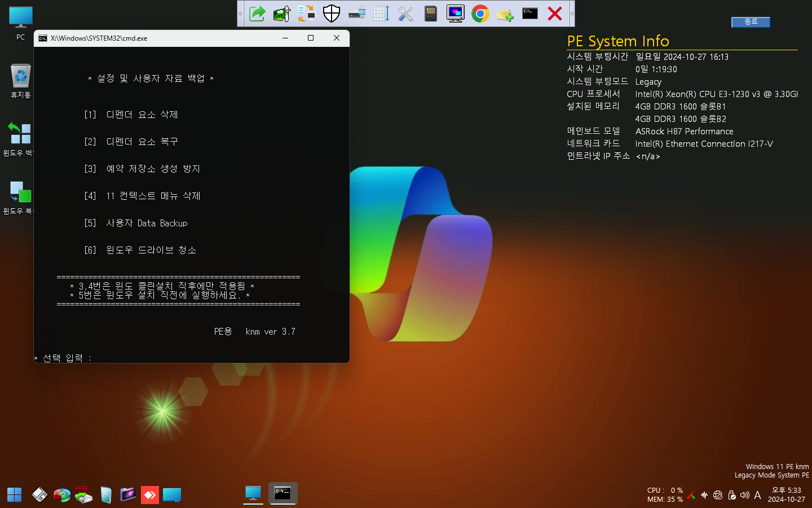This screenshot has height=508, width=812.
Task: Launch the file transfer sync arrows icon
Action: (307, 13)
